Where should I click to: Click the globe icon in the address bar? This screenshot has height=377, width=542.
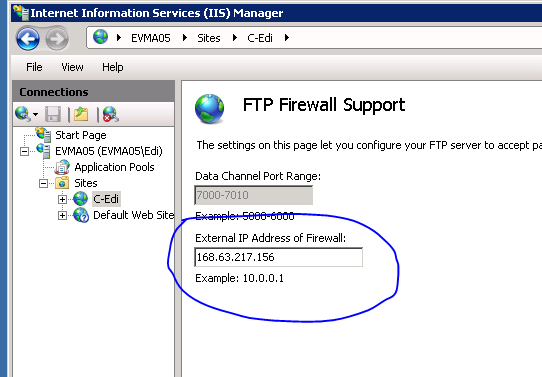pyautogui.click(x=101, y=37)
